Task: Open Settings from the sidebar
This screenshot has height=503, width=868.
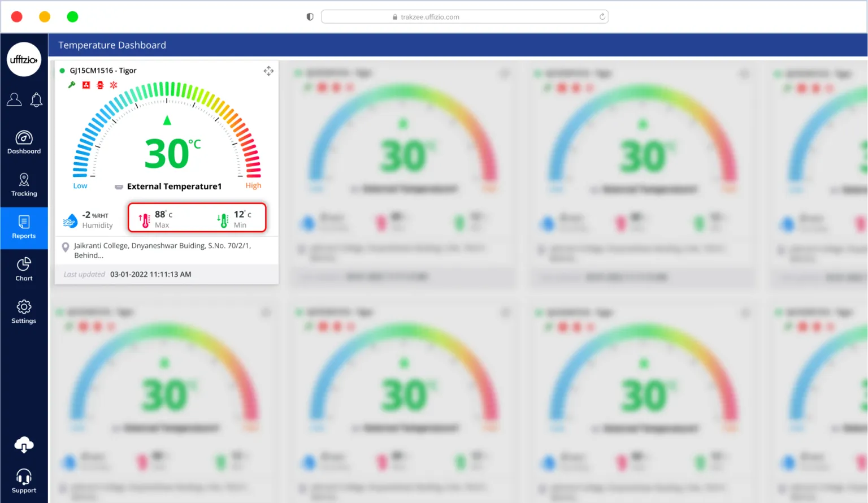Action: 24,312
